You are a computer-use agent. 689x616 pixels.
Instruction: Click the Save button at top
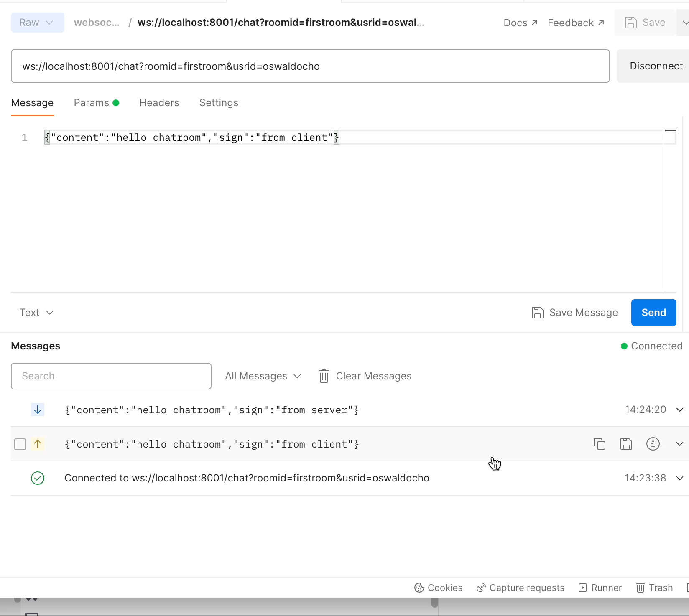click(x=645, y=23)
